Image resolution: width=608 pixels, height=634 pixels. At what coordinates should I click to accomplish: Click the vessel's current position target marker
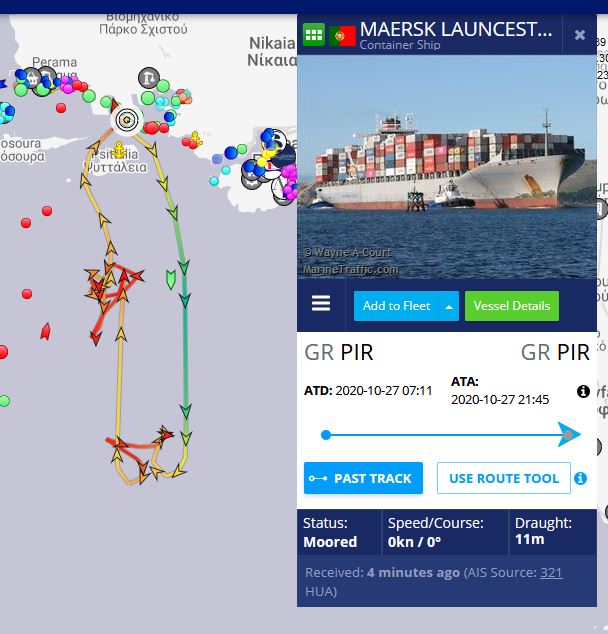pyautogui.click(x=127, y=120)
